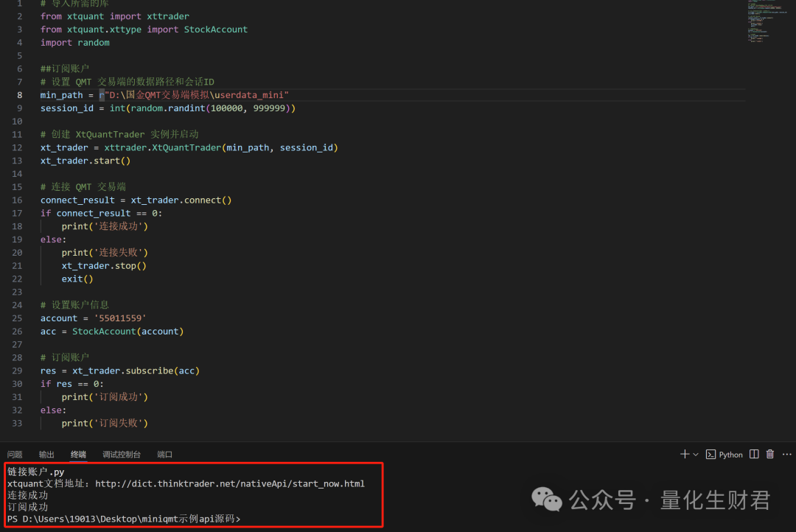Click line number 29 in the gutter
This screenshot has width=796, height=532.
tap(16, 371)
